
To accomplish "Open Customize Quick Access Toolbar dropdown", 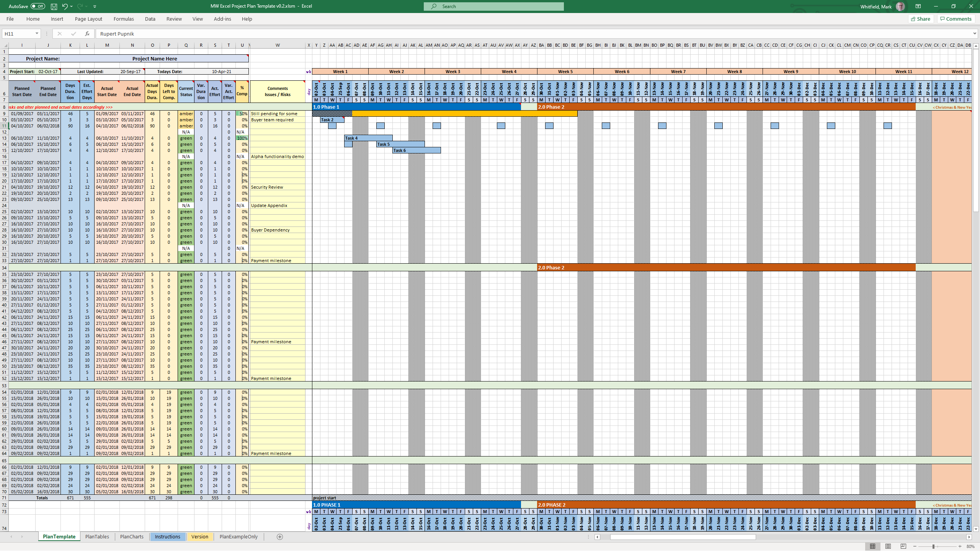I will point(95,7).
